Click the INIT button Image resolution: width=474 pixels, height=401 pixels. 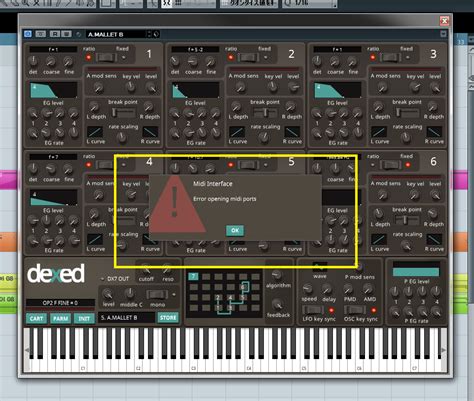pos(84,318)
